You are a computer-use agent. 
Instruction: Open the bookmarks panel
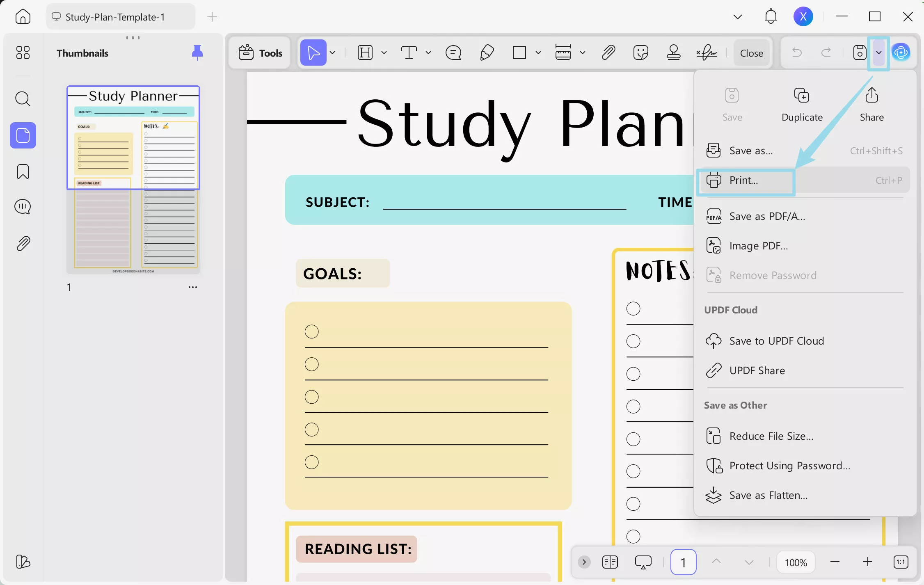[x=23, y=171]
